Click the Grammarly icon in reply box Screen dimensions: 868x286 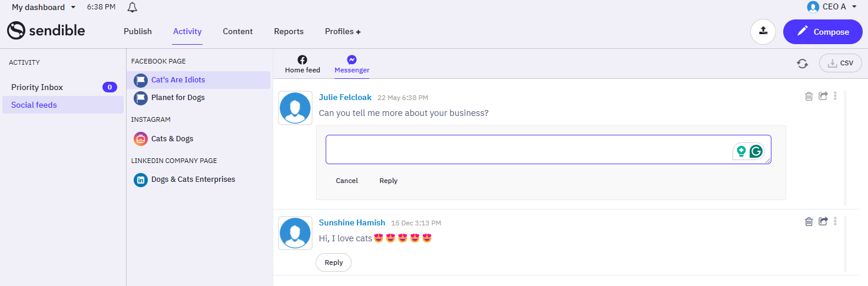tap(756, 151)
